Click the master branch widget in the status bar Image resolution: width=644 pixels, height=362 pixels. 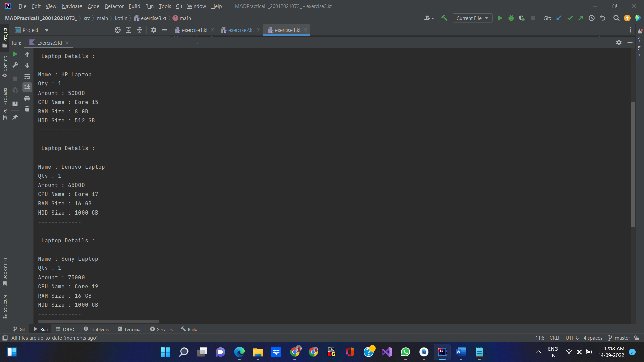[x=619, y=338]
